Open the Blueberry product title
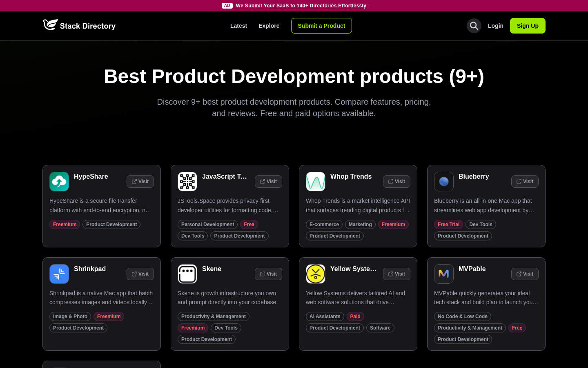 [x=474, y=177]
